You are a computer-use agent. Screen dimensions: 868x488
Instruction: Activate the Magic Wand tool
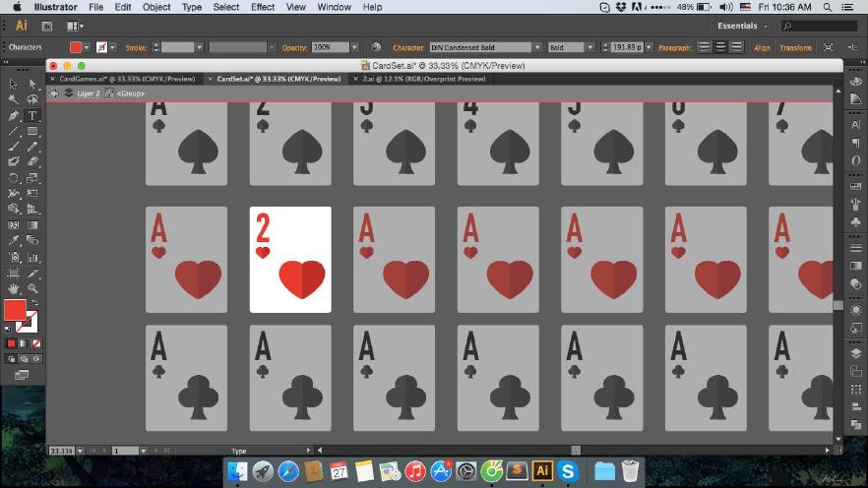click(14, 99)
